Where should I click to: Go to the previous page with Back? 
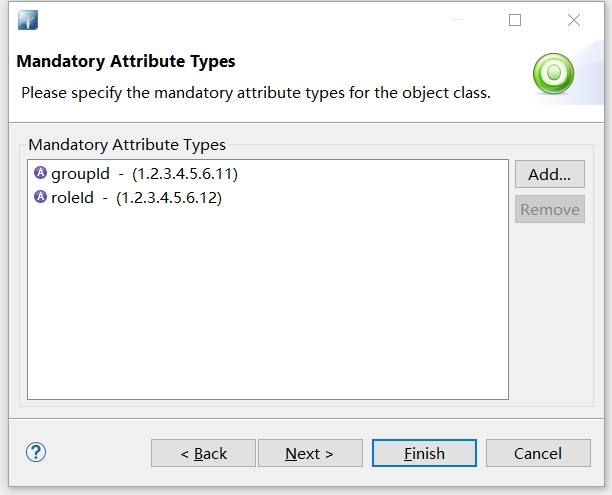203,453
